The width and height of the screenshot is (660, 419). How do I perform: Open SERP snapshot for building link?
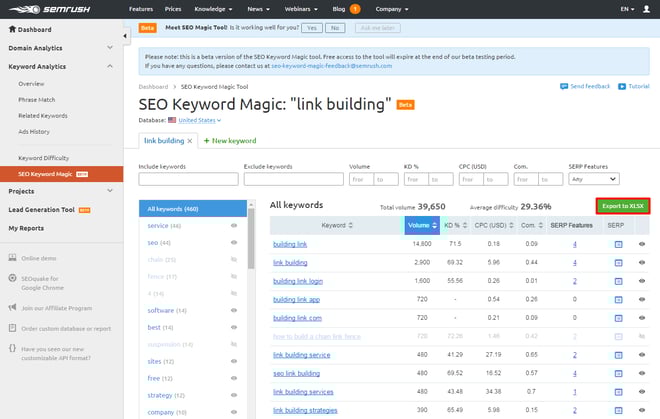[618, 244]
